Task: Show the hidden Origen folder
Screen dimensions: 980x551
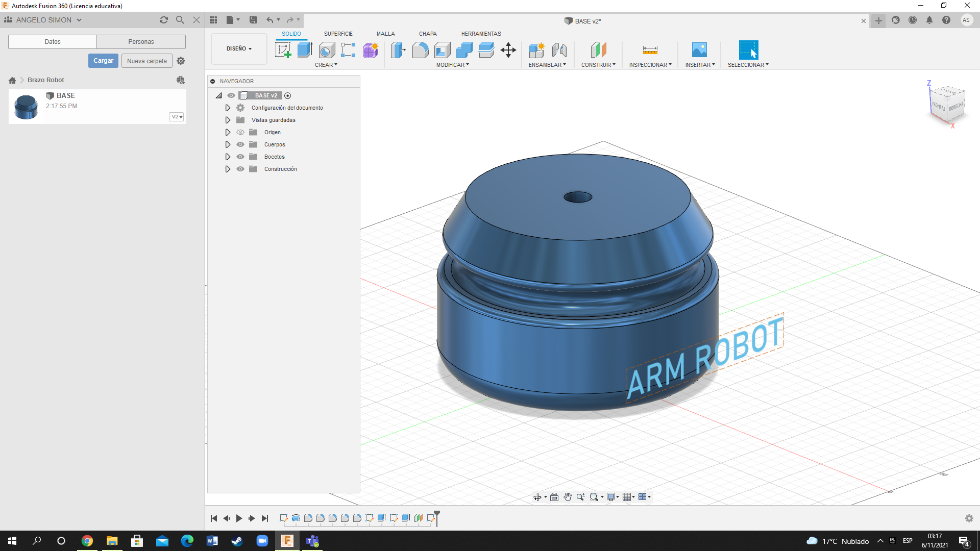Action: (x=240, y=132)
